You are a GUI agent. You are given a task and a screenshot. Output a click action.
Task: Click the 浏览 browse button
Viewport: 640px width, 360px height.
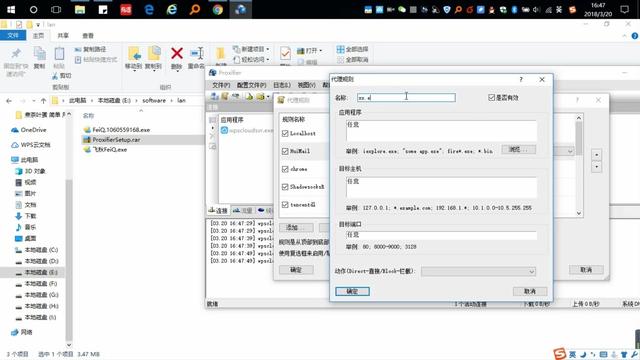518,149
